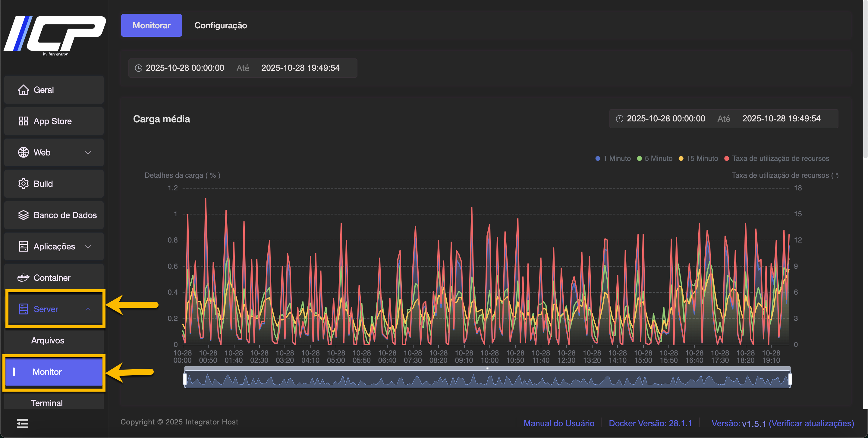Screen dimensions: 868x438
Task: Open the Terminal submenu item
Action: [47, 403]
